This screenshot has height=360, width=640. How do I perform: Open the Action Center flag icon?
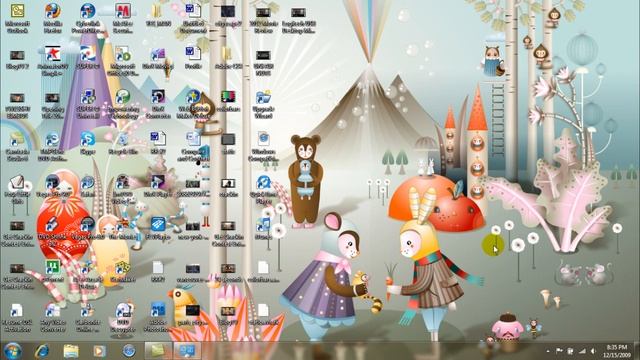559,351
